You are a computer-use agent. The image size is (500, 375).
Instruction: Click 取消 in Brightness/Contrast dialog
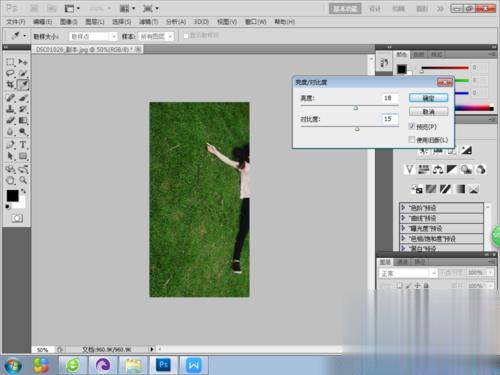(428, 112)
